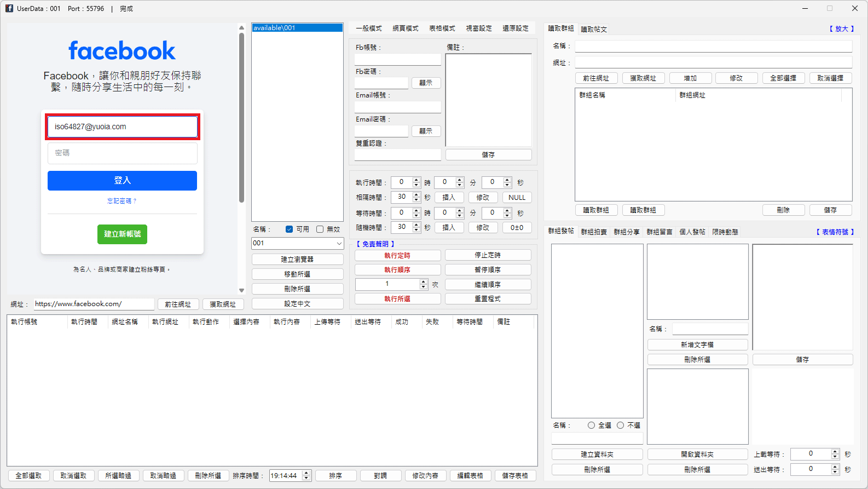868x489 pixels.
Task: Switch to the 個人發帖 tab
Action: [692, 232]
